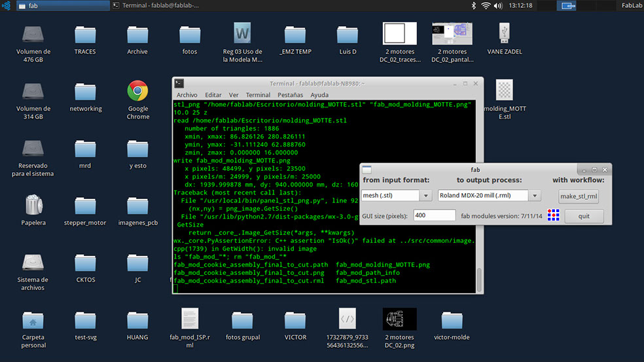This screenshot has width=644, height=362.
Task: Click the 13:12:18 clock in panel
Action: 520,6
